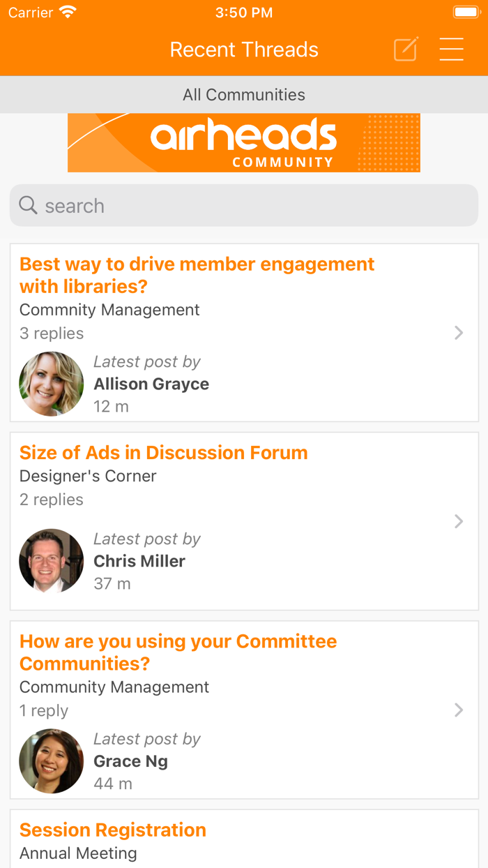Open the compose new thread icon
The image size is (488, 868).
[405, 49]
